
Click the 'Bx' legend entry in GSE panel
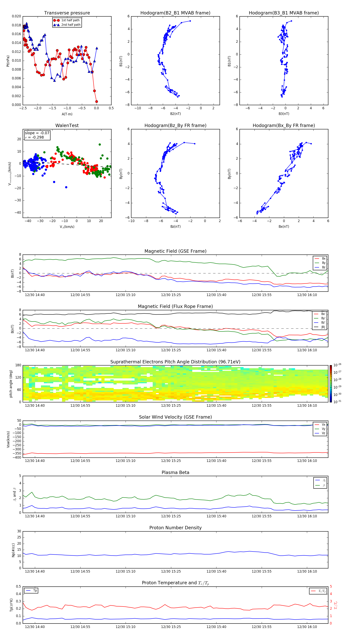pyautogui.click(x=320, y=259)
